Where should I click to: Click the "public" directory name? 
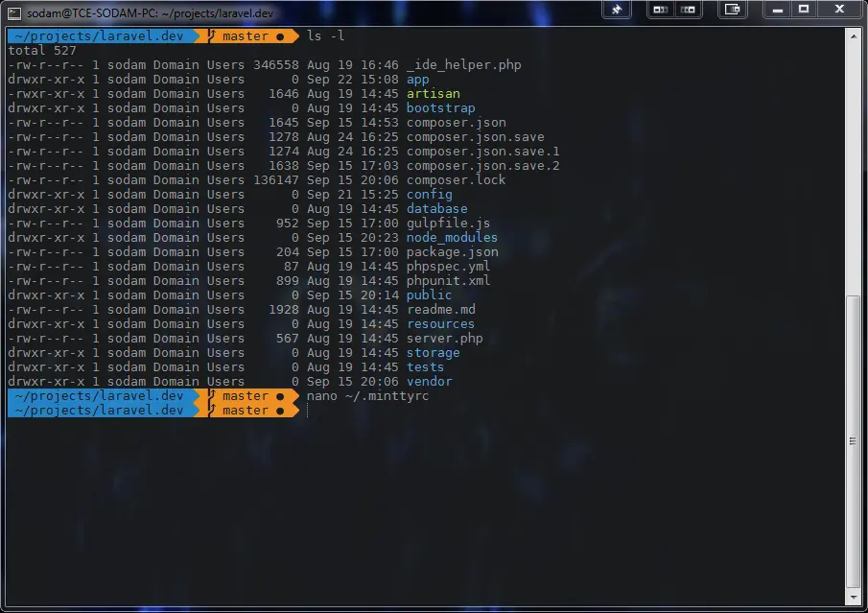[429, 295]
